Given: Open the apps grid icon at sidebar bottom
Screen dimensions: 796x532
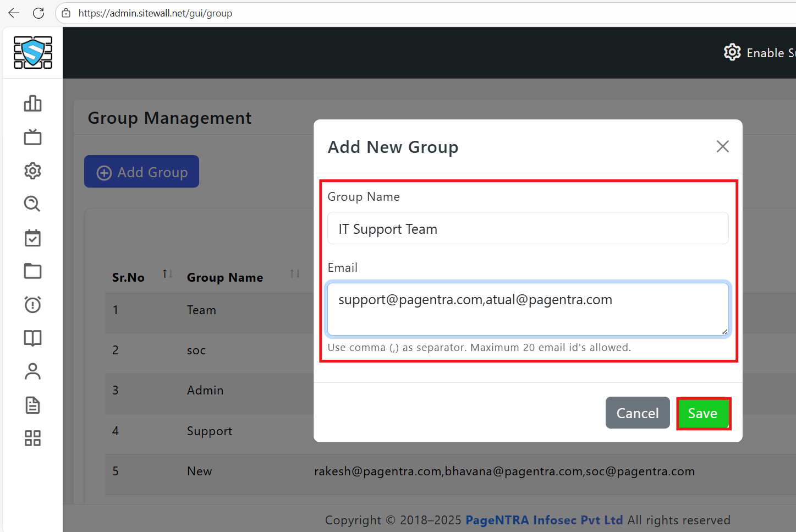Looking at the screenshot, I should coord(32,438).
